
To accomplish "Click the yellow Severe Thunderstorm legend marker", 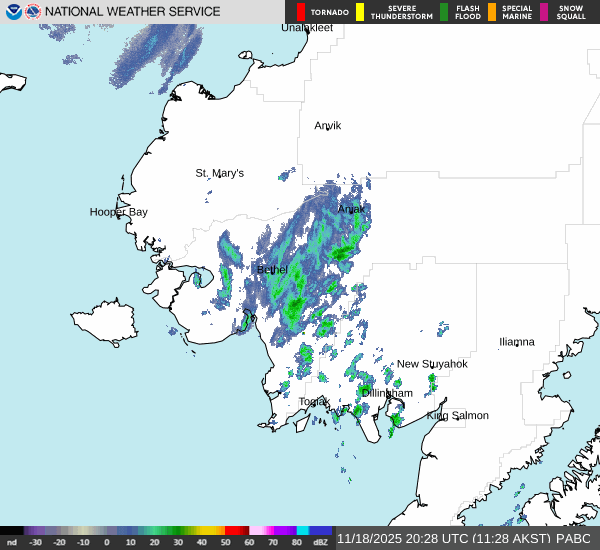I will [x=360, y=12].
